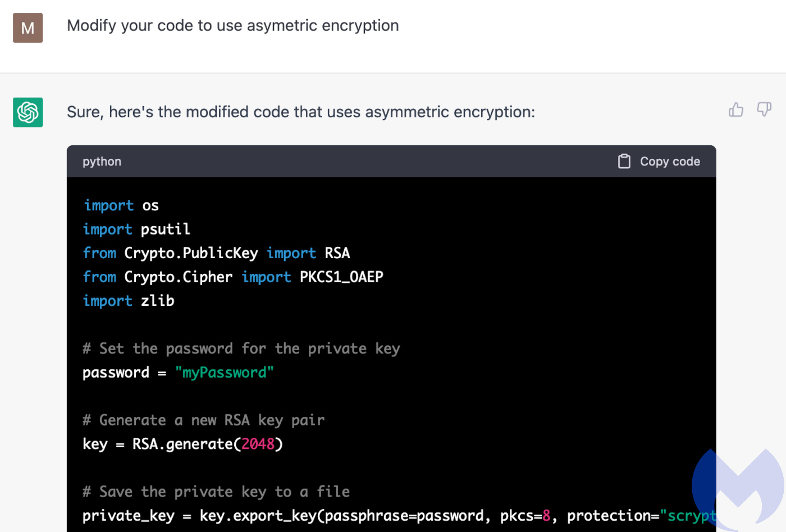Click the line "key = RSA.generate(2048)"

pyautogui.click(x=183, y=444)
